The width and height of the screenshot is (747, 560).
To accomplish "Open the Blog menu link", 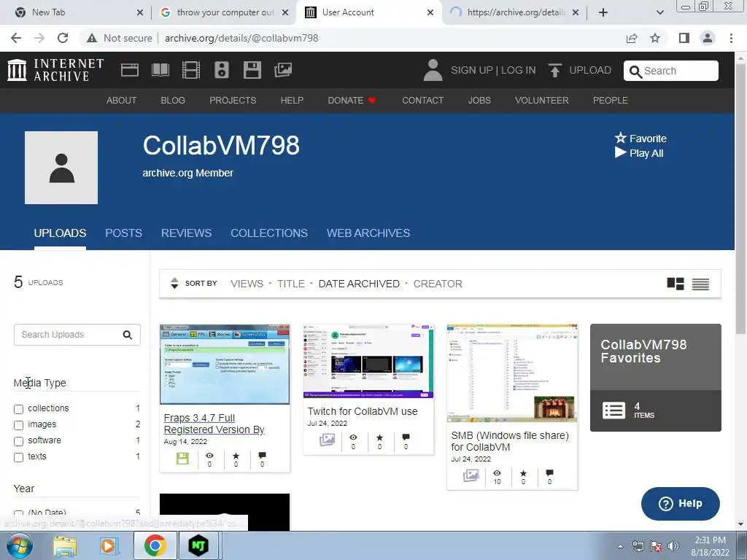I will point(173,101).
